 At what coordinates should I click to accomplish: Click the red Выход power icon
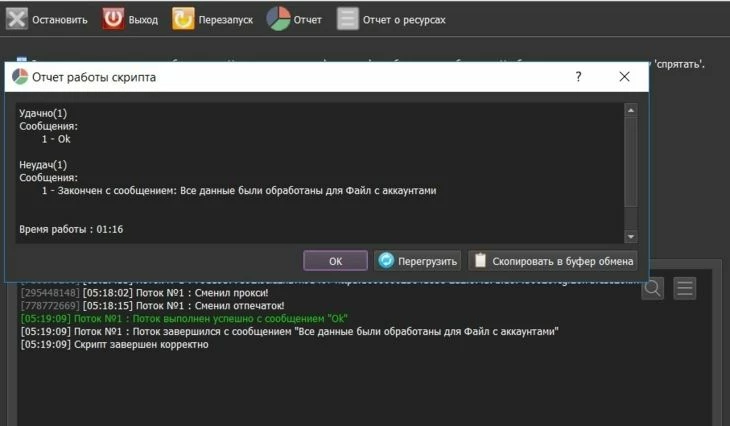(113, 19)
